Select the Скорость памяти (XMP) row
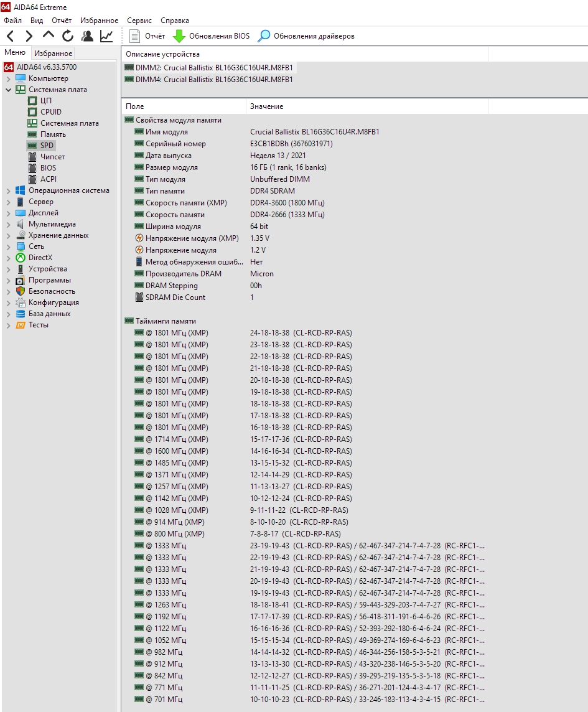This screenshot has width=588, height=712. tap(304, 203)
